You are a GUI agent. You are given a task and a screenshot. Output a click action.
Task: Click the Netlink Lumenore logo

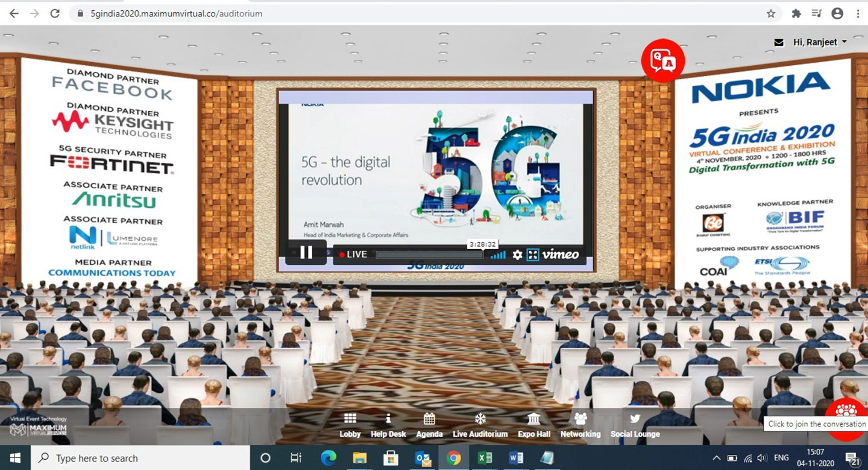pos(113,238)
